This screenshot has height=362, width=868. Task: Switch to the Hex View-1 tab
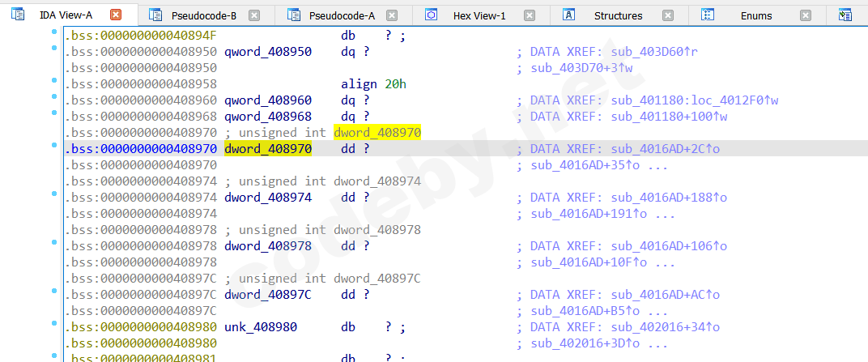479,15
